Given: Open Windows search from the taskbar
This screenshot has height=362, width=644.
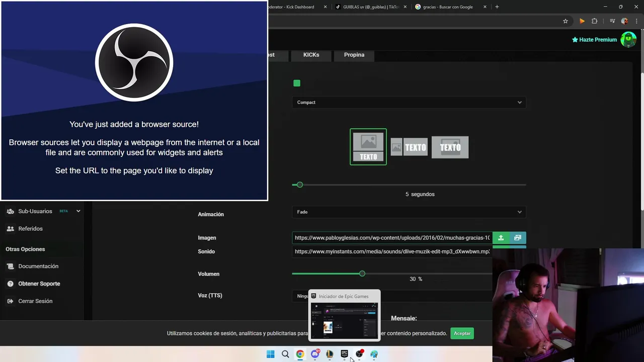Looking at the screenshot, I should click(x=285, y=354).
